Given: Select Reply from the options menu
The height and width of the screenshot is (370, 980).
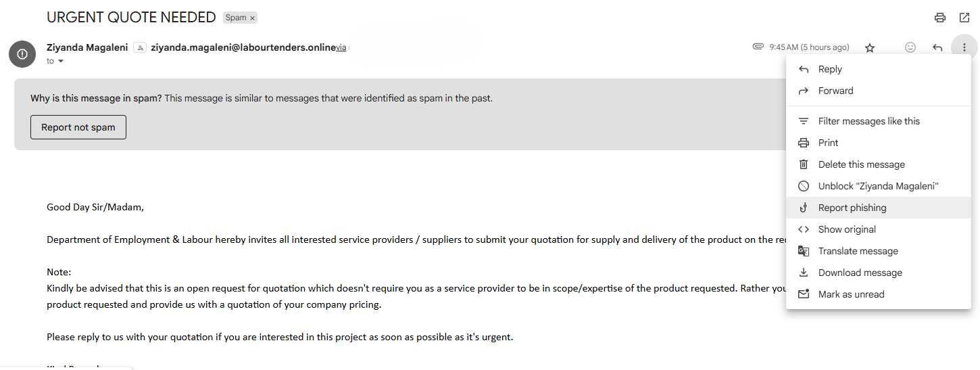Looking at the screenshot, I should click(830, 69).
